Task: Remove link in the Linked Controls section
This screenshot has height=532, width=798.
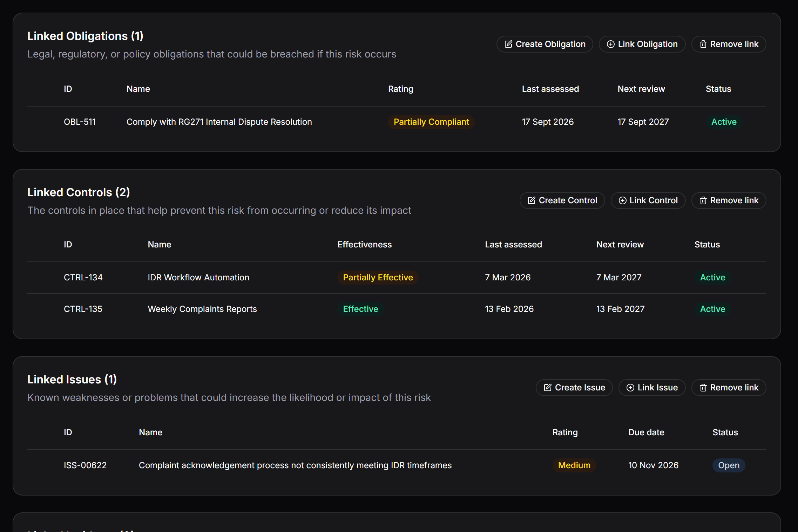Action: (729, 200)
